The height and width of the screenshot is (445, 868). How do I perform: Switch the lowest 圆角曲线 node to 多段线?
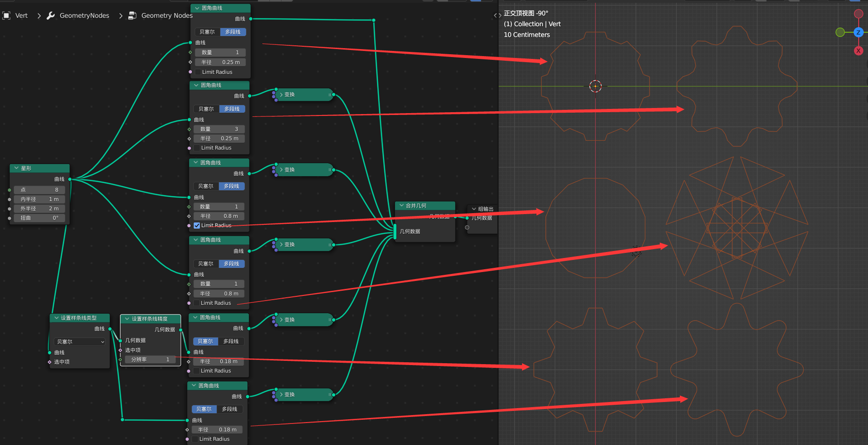(230, 409)
